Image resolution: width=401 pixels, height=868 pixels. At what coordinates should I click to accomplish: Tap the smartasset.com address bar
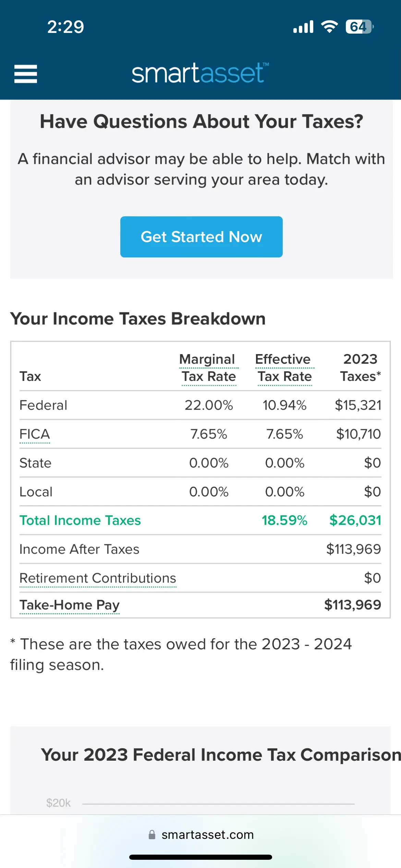click(x=201, y=834)
